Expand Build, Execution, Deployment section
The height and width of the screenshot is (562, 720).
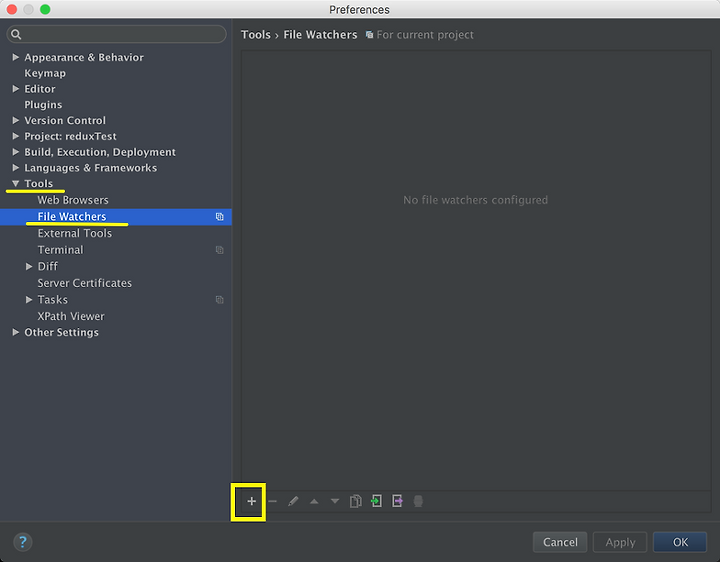tap(16, 152)
